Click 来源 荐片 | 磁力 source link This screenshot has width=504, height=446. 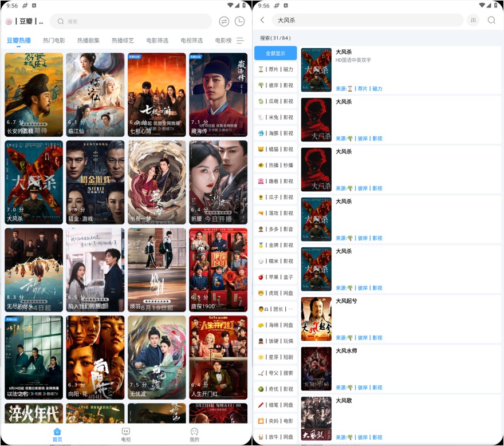click(359, 89)
